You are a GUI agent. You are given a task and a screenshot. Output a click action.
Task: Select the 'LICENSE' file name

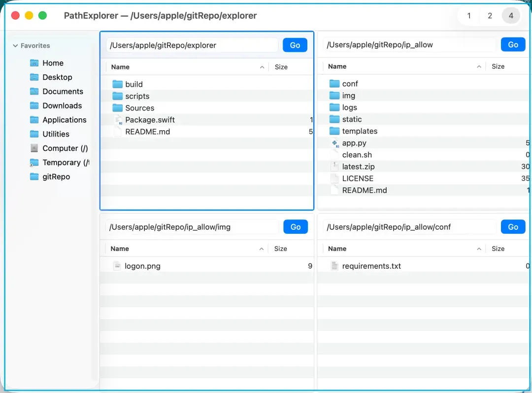pos(358,179)
